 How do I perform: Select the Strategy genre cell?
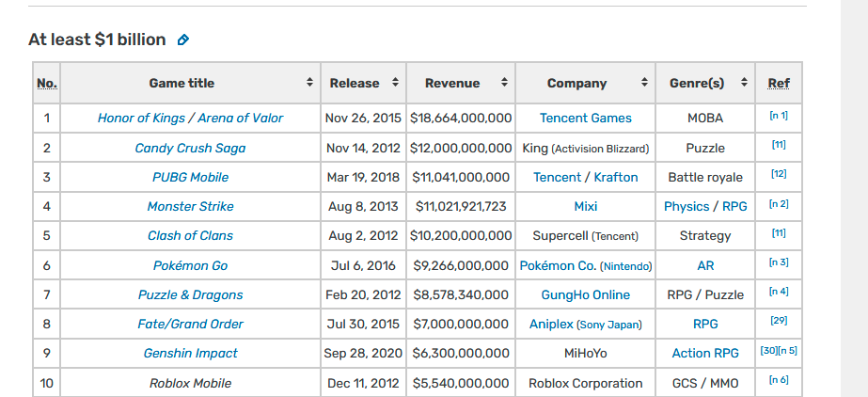(x=705, y=236)
